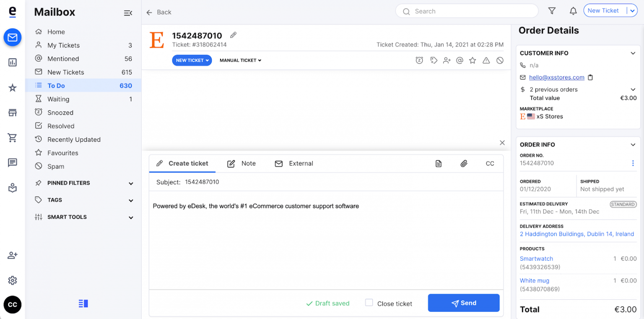Image resolution: width=644 pixels, height=319 pixels.
Task: Mention a colleague via the @ icon
Action: 460,60
